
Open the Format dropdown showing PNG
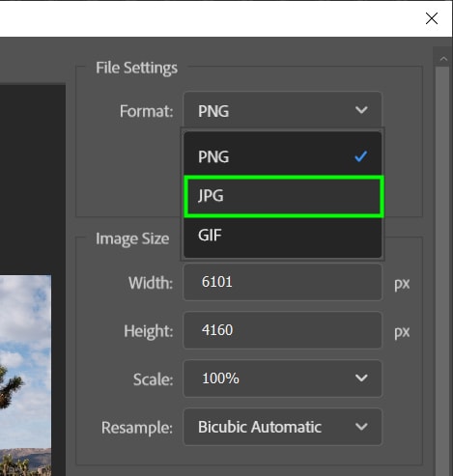[x=282, y=110]
